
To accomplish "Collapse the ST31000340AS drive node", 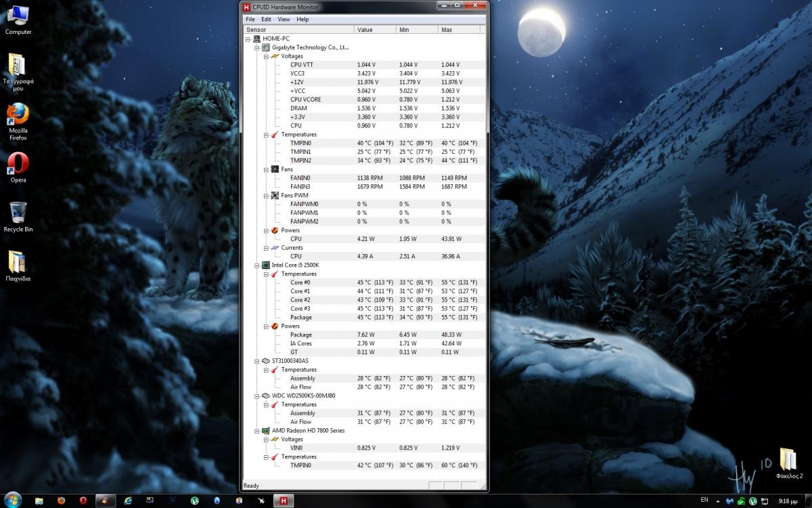I will point(256,361).
